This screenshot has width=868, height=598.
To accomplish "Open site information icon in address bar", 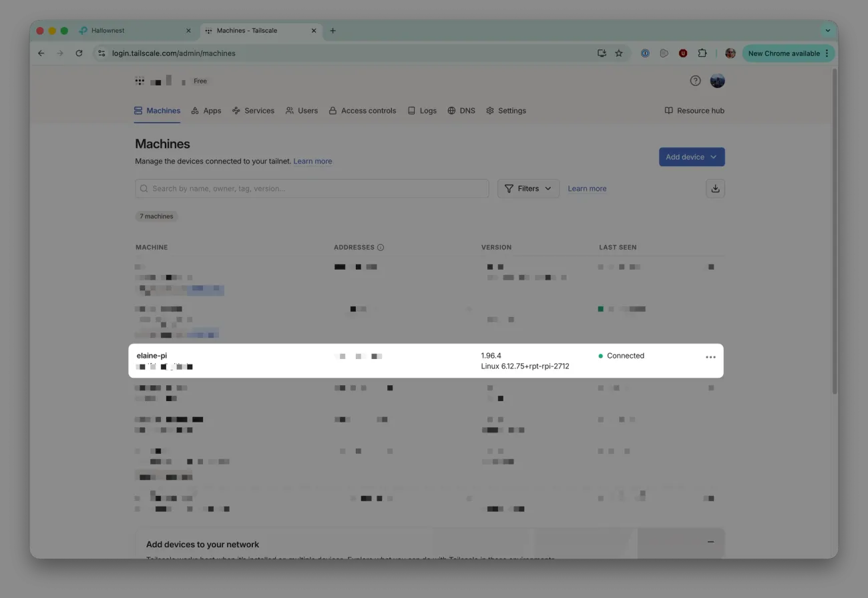I will tap(101, 53).
